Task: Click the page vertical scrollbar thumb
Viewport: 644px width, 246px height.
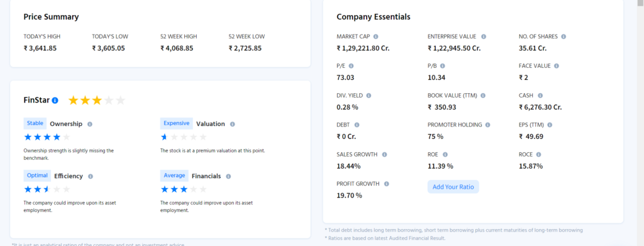Action: tap(640, 3)
